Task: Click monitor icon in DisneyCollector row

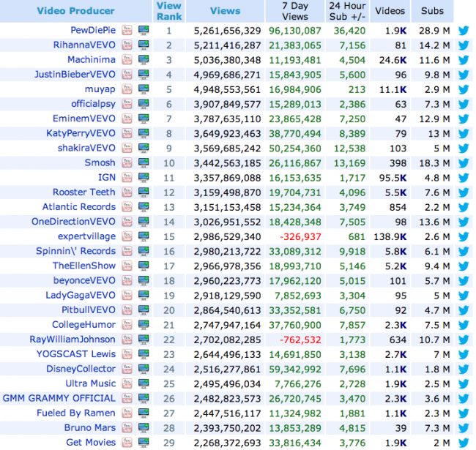Action: [144, 369]
